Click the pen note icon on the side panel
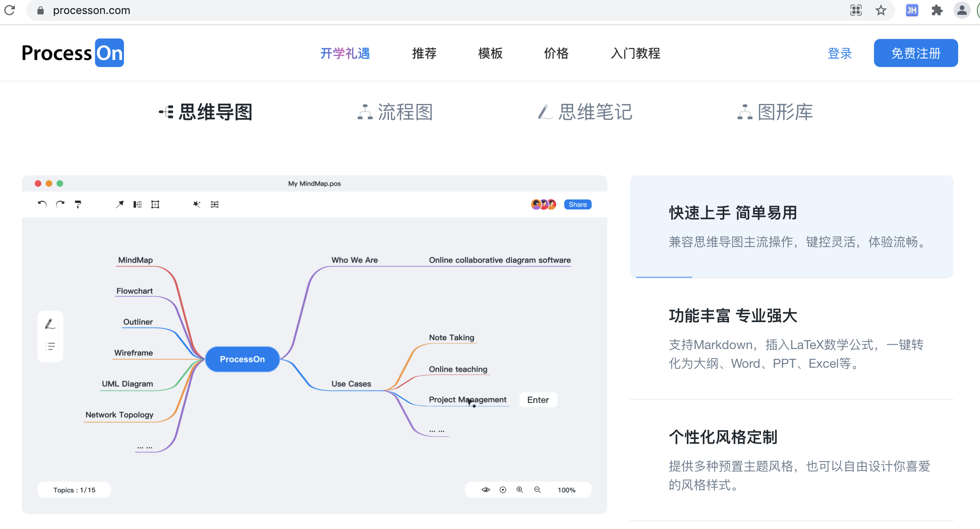The image size is (980, 529). tap(50, 324)
